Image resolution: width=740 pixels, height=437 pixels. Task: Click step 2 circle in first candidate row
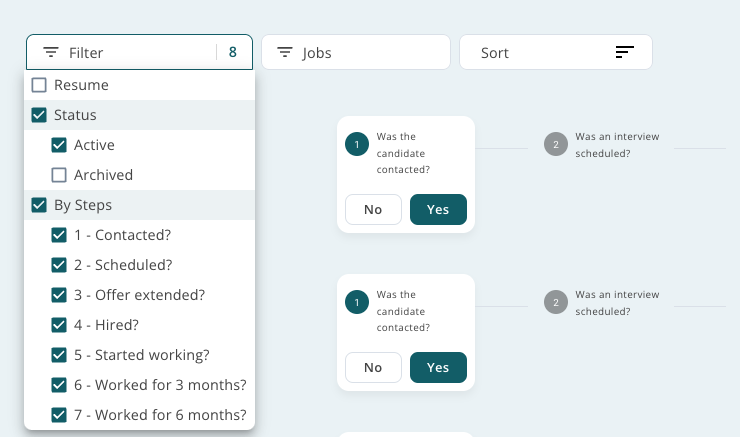(x=556, y=144)
